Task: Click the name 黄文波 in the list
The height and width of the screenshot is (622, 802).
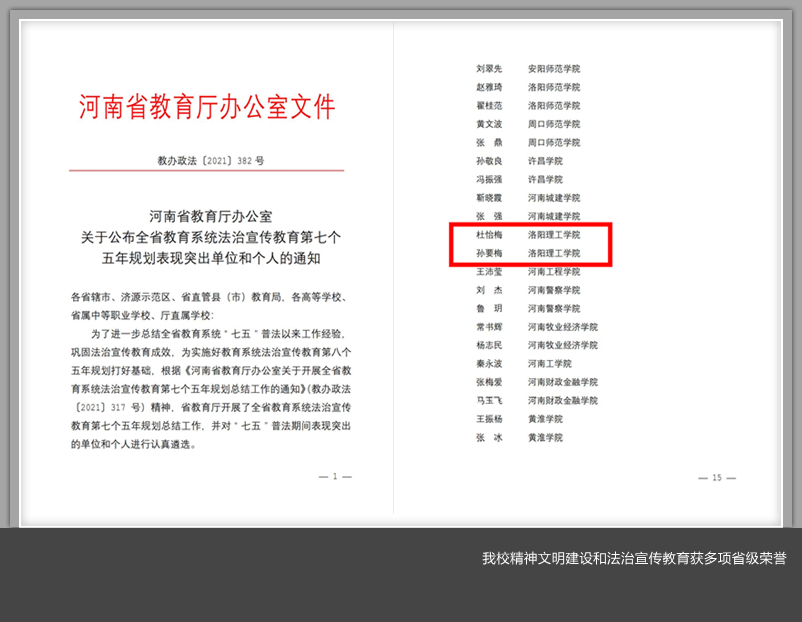Action: pyautogui.click(x=489, y=124)
